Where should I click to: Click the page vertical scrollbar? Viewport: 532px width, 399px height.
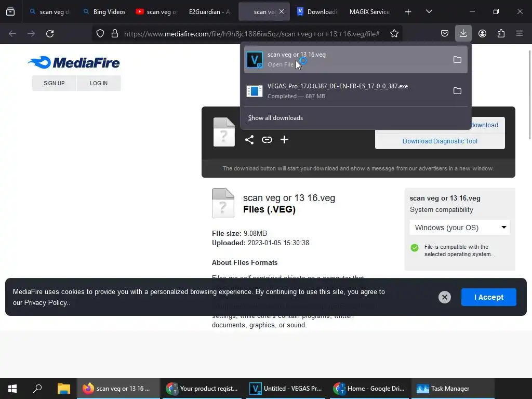pyautogui.click(x=529, y=95)
